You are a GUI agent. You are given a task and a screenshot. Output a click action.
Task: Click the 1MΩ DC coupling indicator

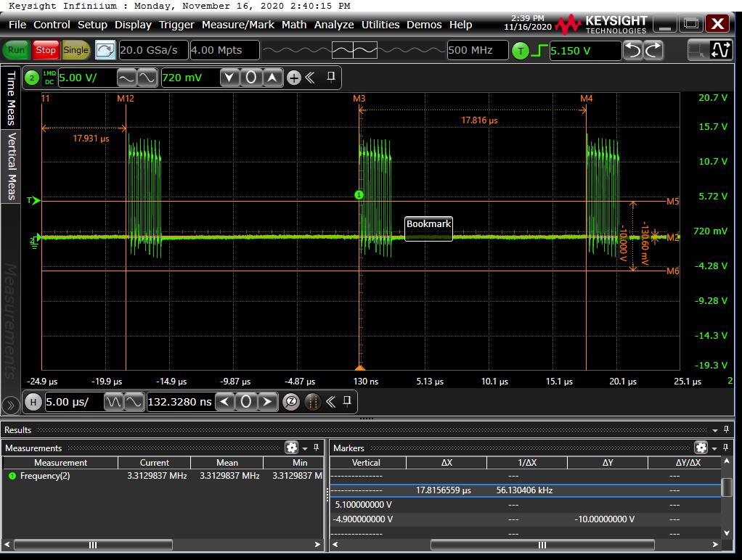49,78
